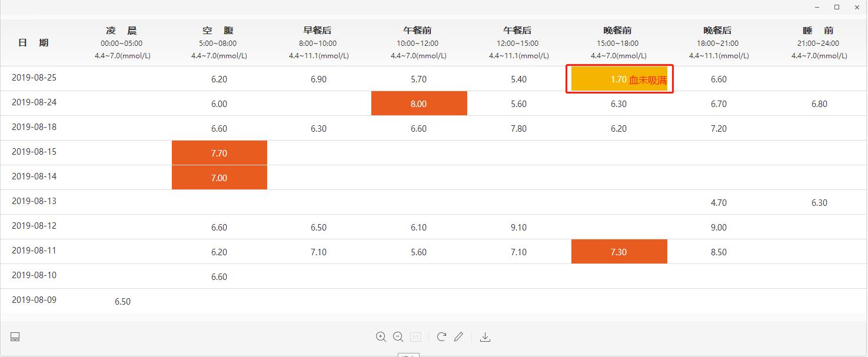The height and width of the screenshot is (357, 868).
Task: Click the 6.50 凌晨 value on 2019-08-09
Action: point(122,301)
